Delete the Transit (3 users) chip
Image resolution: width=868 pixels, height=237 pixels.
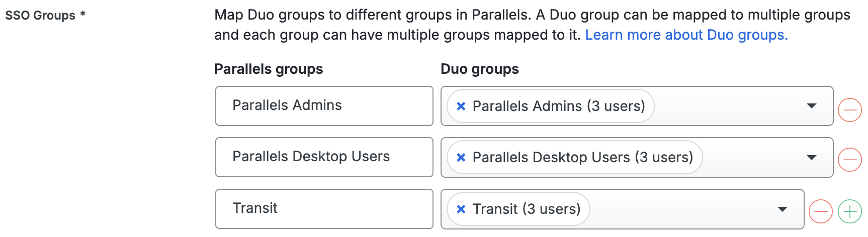coord(461,209)
